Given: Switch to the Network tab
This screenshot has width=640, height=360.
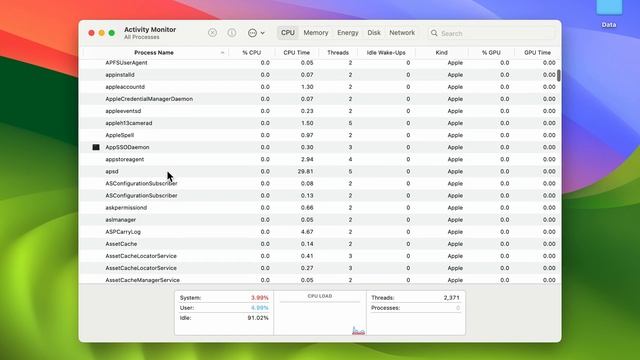Looking at the screenshot, I should click(402, 33).
